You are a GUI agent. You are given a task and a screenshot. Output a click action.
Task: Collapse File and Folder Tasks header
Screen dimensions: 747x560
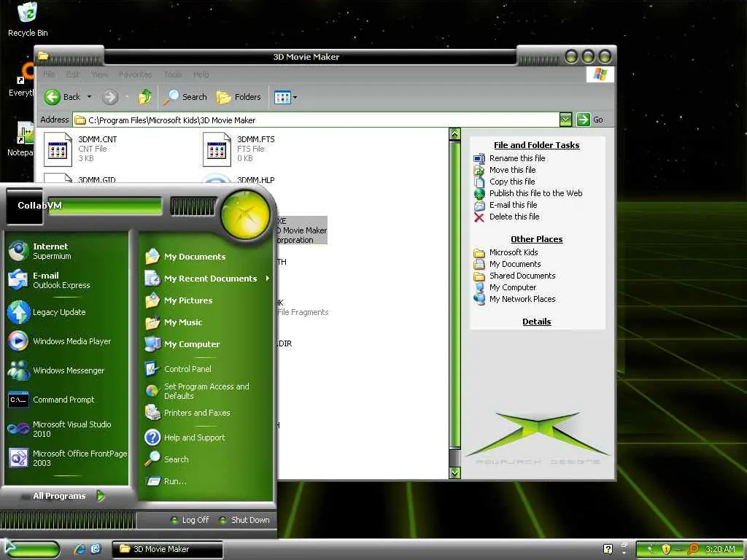[x=536, y=145]
